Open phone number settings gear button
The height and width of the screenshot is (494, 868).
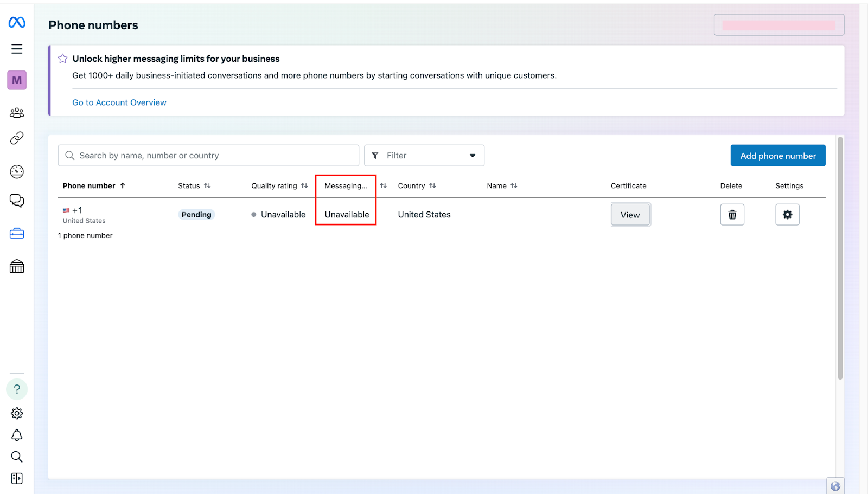(787, 215)
